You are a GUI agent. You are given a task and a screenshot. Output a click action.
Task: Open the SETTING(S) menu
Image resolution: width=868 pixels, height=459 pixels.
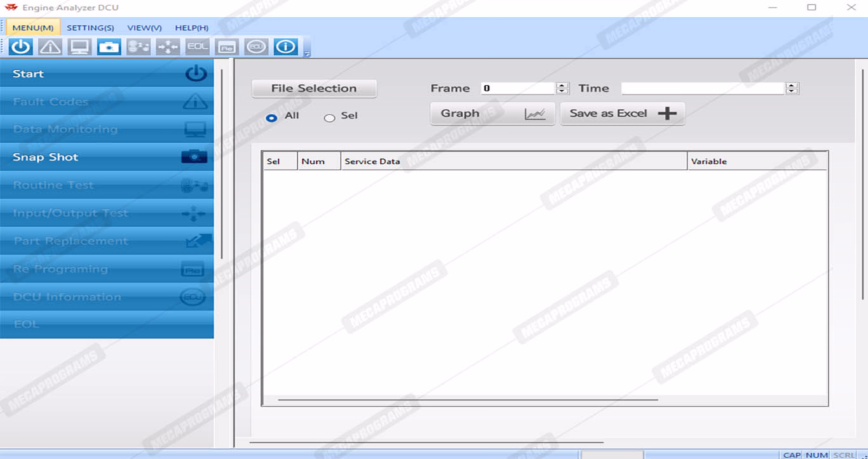point(90,28)
